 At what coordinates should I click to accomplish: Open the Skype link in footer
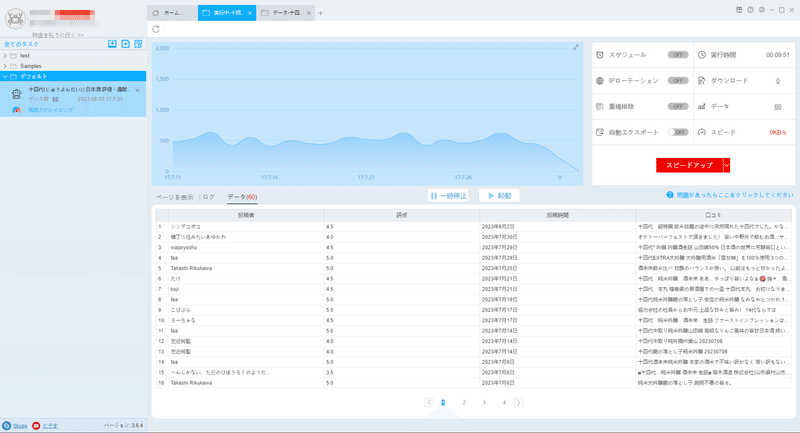coord(20,426)
